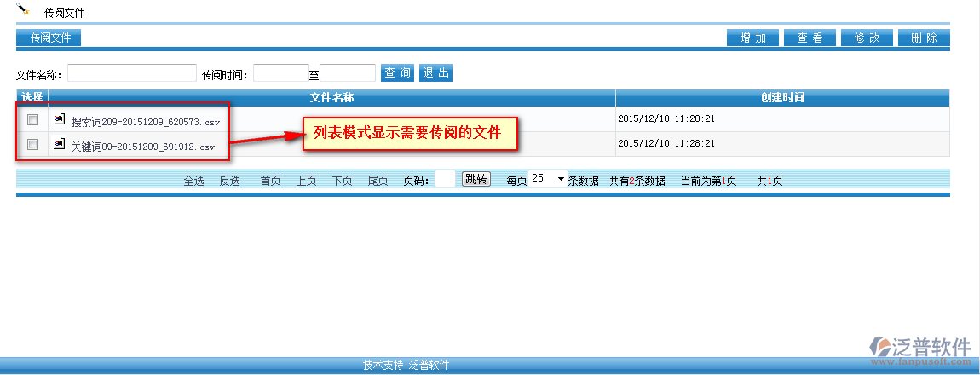Click the pen icon beside 传阅文件 title
This screenshot has height=375, width=980.
tap(24, 9)
